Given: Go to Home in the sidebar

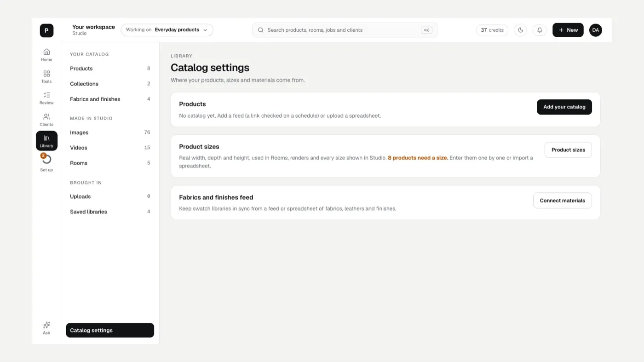Looking at the screenshot, I should click(46, 55).
